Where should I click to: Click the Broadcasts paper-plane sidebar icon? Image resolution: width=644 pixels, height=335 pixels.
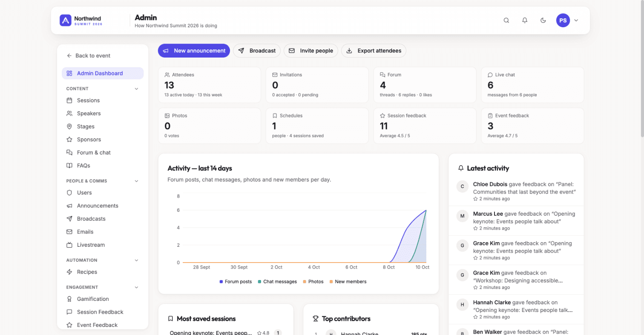(x=69, y=219)
